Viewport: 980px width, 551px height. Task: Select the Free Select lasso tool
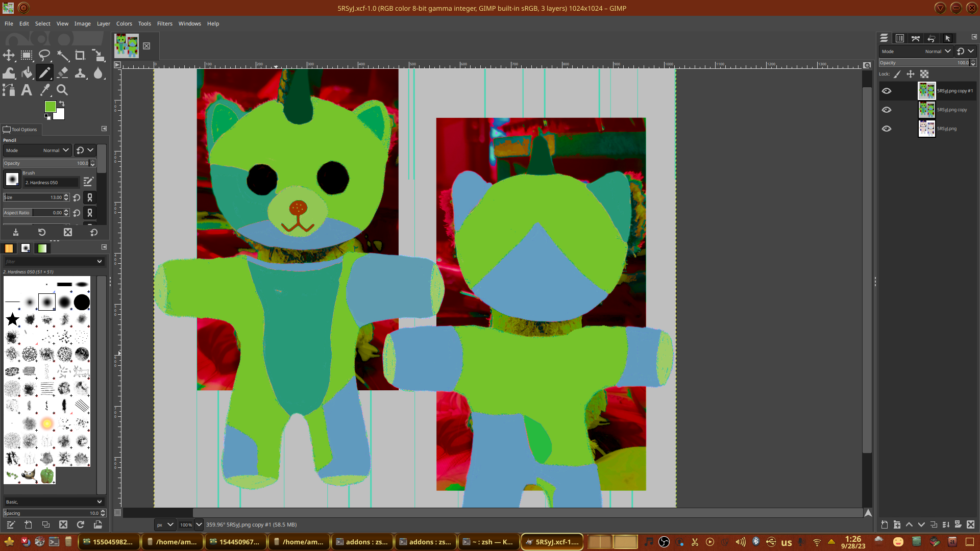[x=45, y=56]
